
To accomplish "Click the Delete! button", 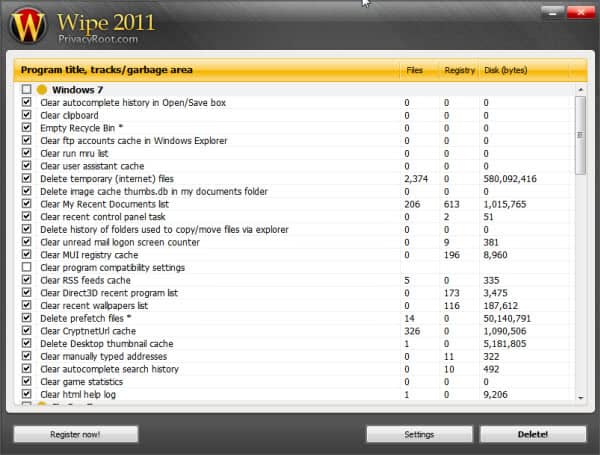I will click(533, 434).
